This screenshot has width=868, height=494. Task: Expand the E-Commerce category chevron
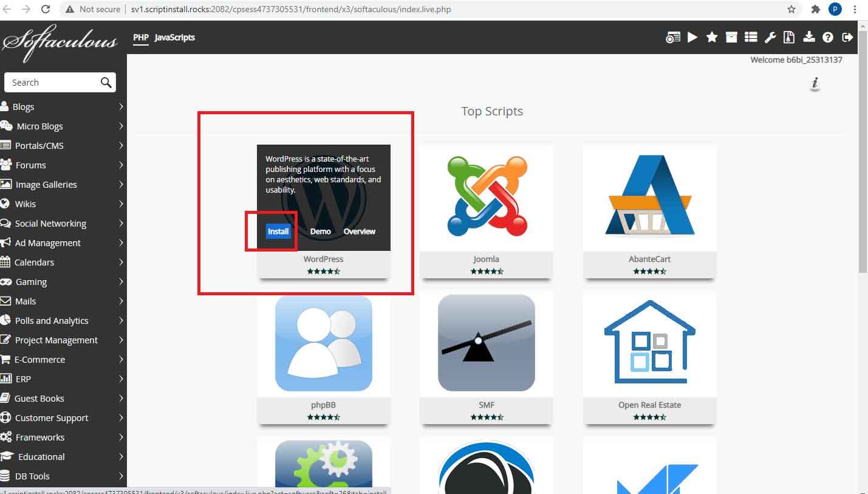(121, 359)
